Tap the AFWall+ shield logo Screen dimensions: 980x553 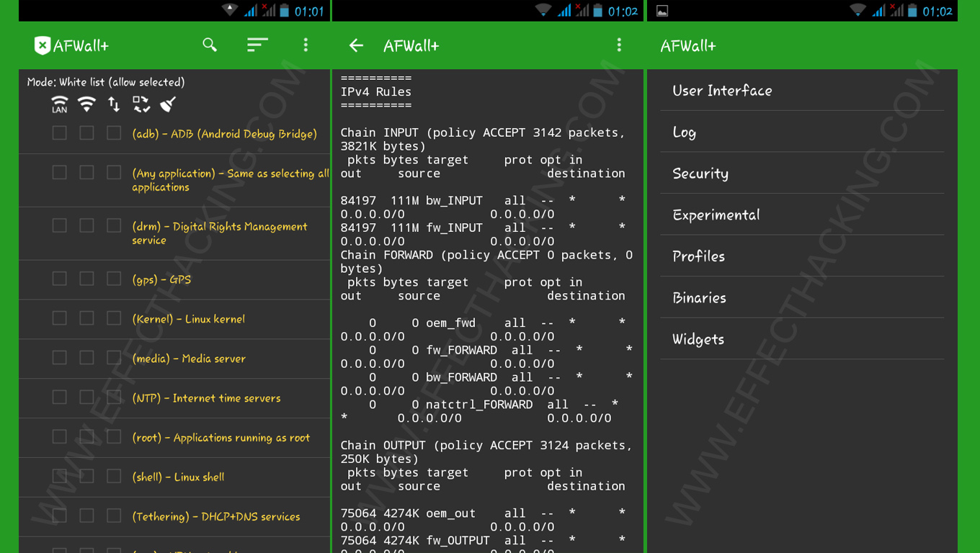[43, 45]
